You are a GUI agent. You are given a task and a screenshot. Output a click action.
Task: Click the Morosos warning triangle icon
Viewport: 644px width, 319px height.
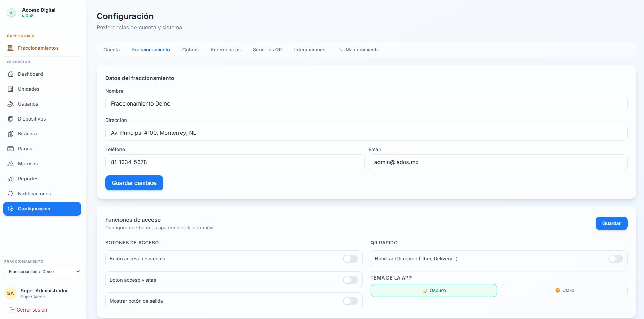[x=11, y=164]
